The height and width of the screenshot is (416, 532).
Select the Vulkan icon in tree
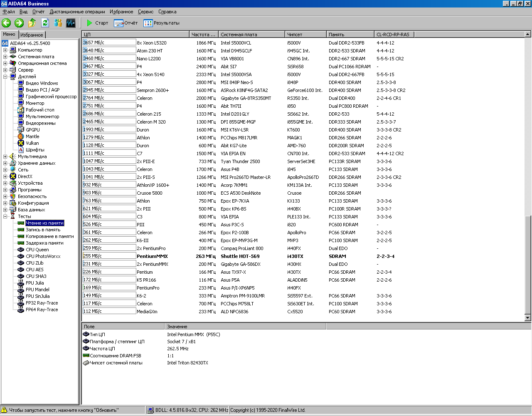click(x=21, y=143)
